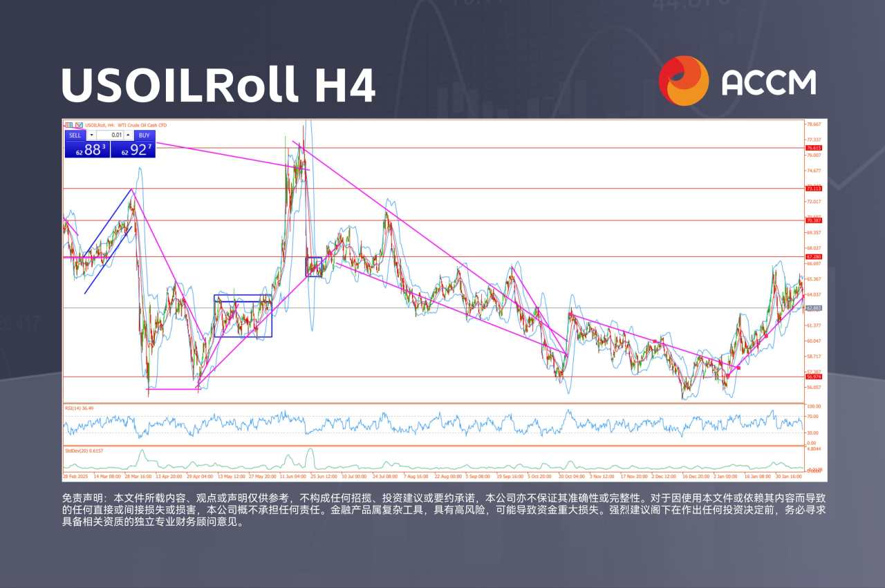Increase volume with the arrow beside BUY
The height and width of the screenshot is (588, 885).
(x=128, y=135)
